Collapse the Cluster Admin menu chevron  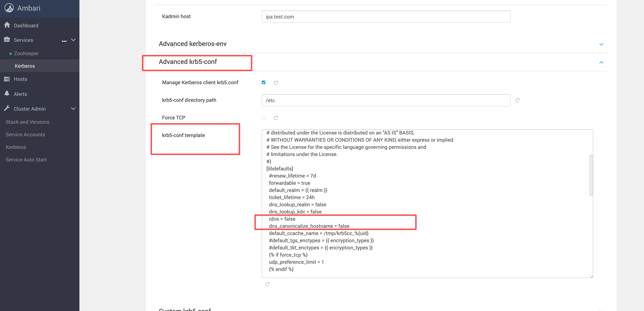[x=73, y=108]
